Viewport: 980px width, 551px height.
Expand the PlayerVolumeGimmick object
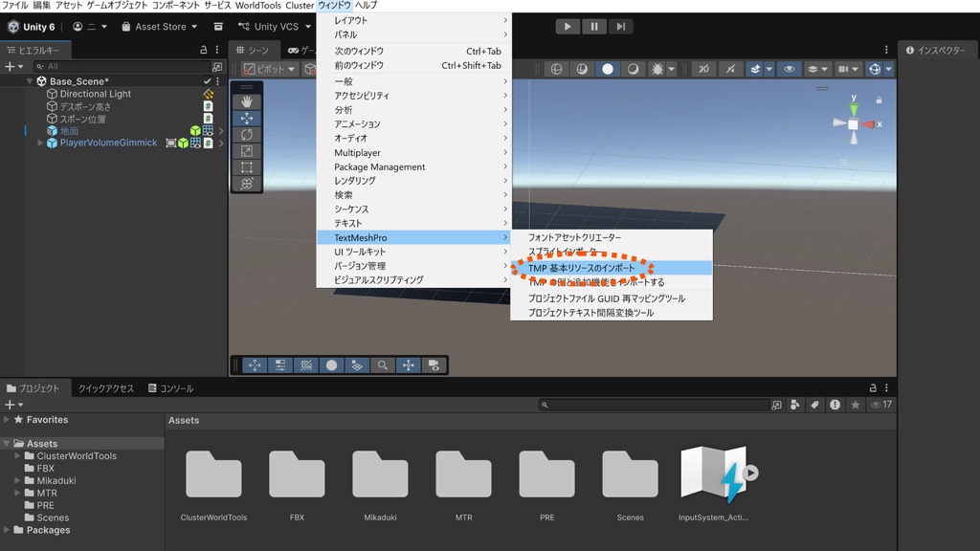coord(40,143)
